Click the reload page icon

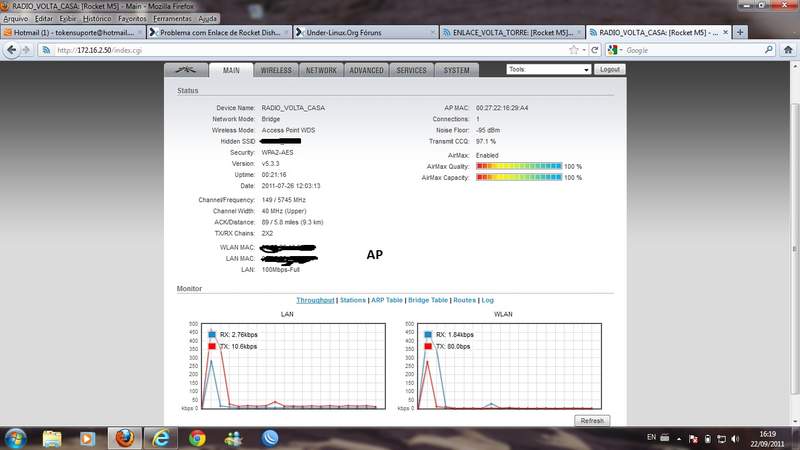594,50
